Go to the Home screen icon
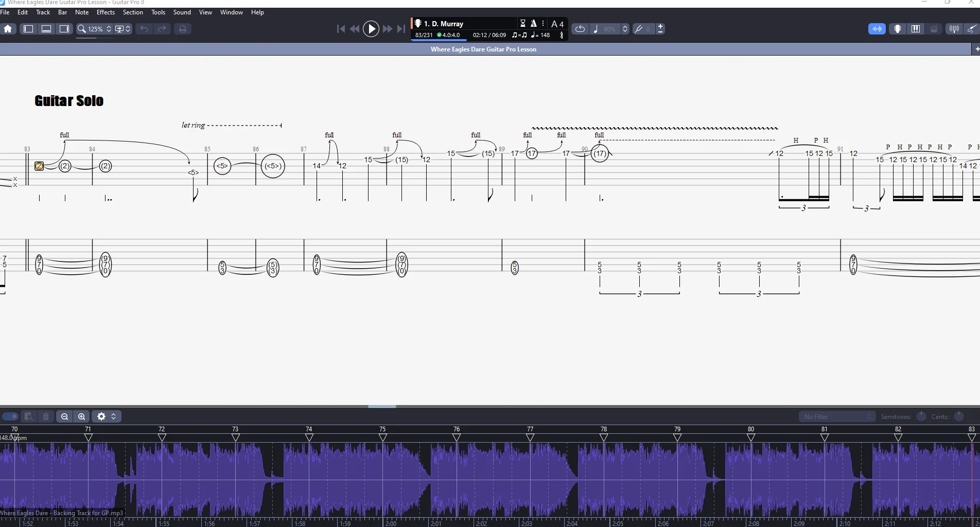 (8, 29)
